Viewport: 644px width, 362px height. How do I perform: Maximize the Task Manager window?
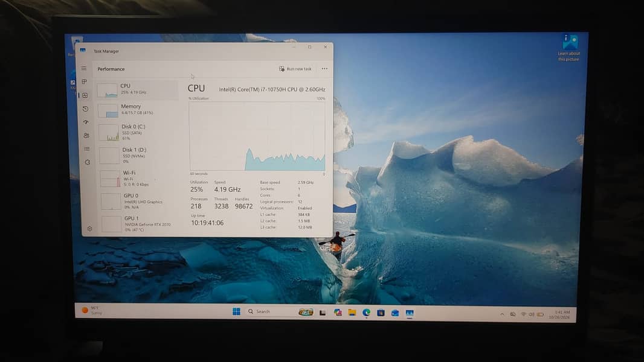310,46
